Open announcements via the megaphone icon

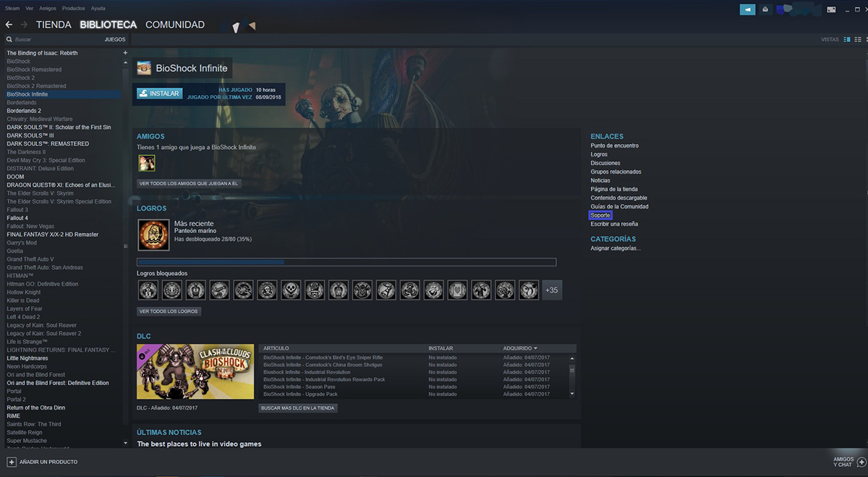[747, 9]
